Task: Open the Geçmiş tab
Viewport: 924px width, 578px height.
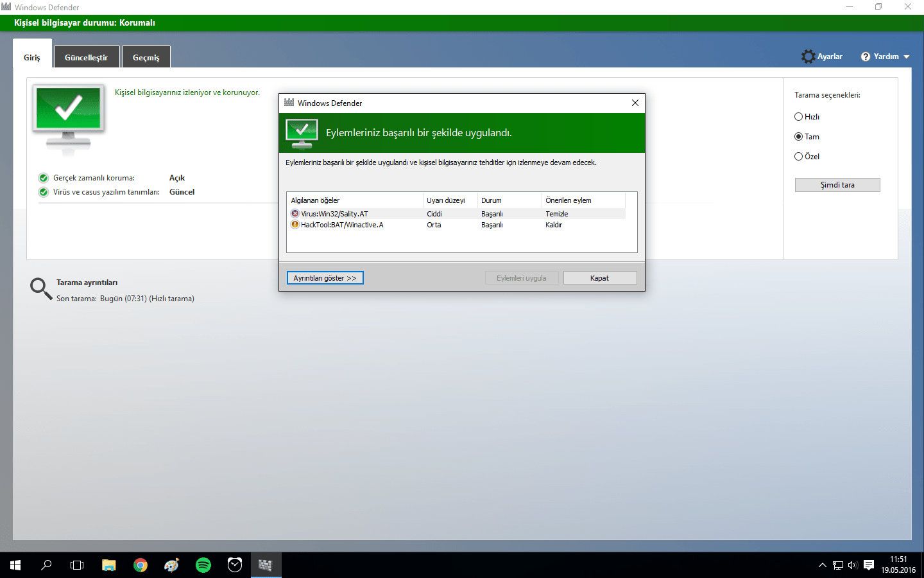Action: tap(146, 57)
